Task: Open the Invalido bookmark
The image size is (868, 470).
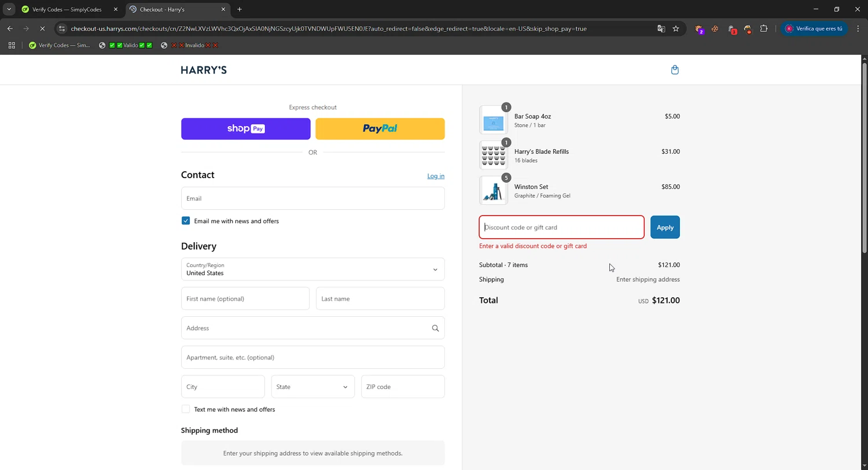Action: coord(189,45)
